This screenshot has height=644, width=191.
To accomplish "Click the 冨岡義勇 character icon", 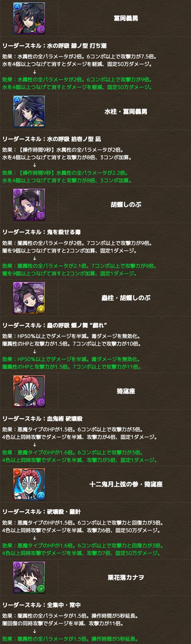I will point(29,18).
